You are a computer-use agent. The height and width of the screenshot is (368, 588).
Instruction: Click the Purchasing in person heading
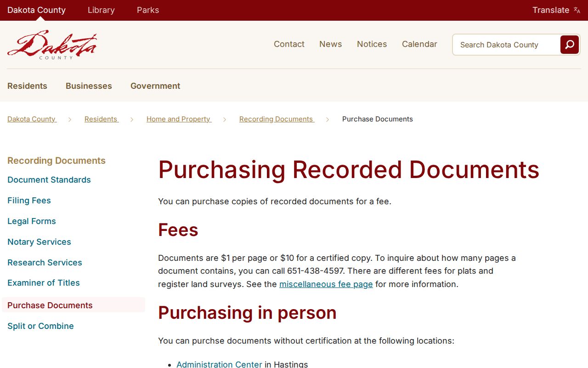(x=247, y=313)
